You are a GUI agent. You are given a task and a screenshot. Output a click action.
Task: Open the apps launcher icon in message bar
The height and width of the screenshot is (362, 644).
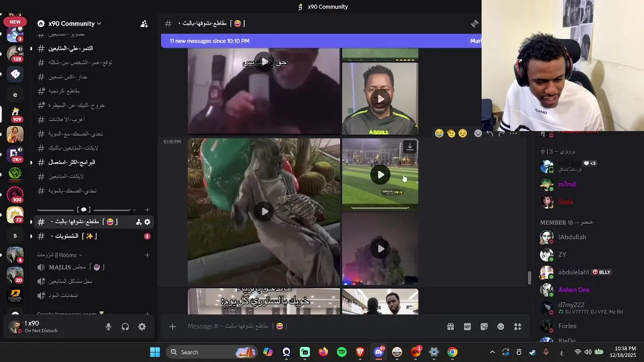coord(518,327)
